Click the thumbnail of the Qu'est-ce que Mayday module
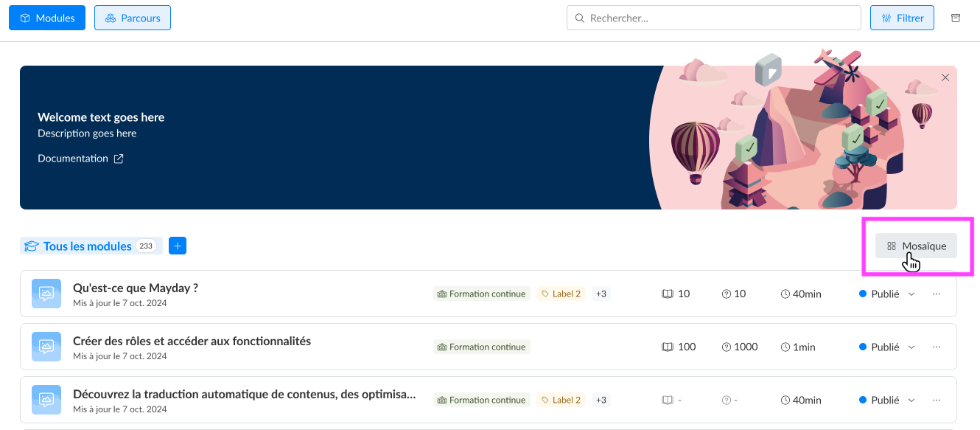The width and height of the screenshot is (980, 430). pyautogui.click(x=46, y=293)
